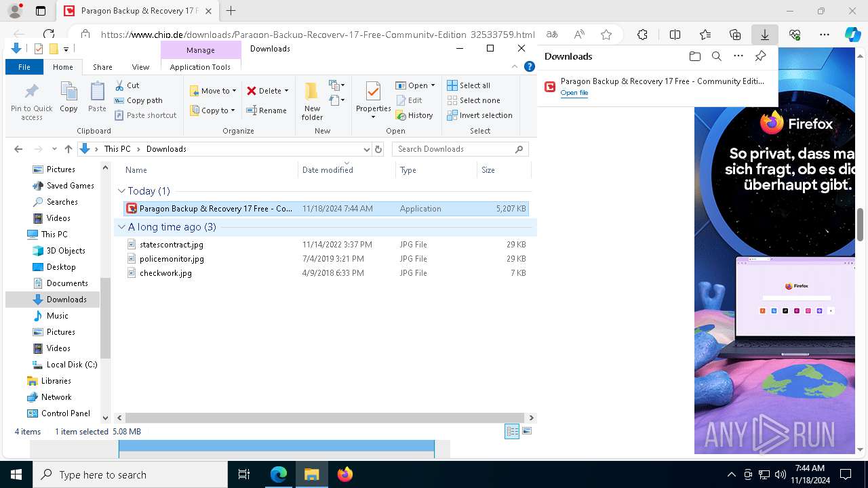The image size is (868, 488).
Task: Open the Move to dropdown
Action: click(x=213, y=91)
